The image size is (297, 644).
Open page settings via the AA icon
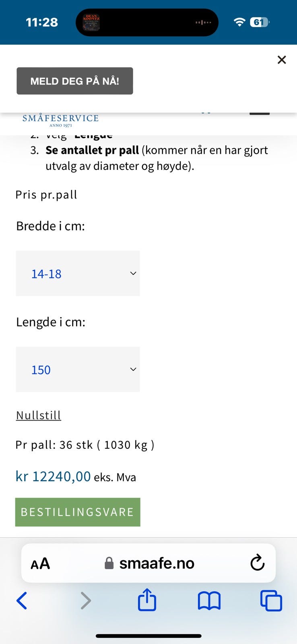[x=40, y=563]
